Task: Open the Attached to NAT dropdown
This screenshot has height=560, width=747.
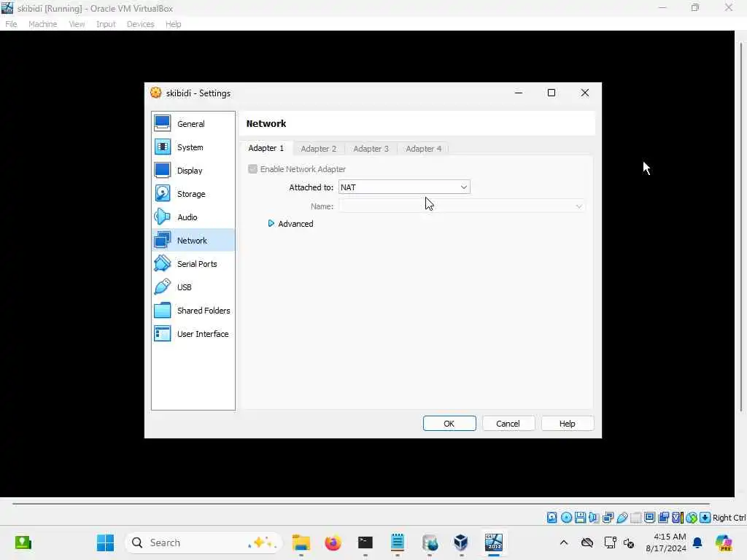Action: pos(404,187)
